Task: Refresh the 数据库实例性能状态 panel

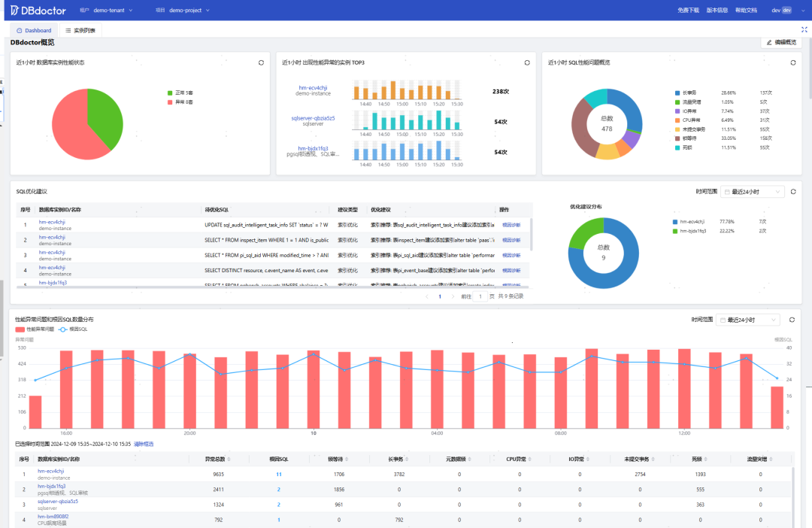Action: point(261,62)
